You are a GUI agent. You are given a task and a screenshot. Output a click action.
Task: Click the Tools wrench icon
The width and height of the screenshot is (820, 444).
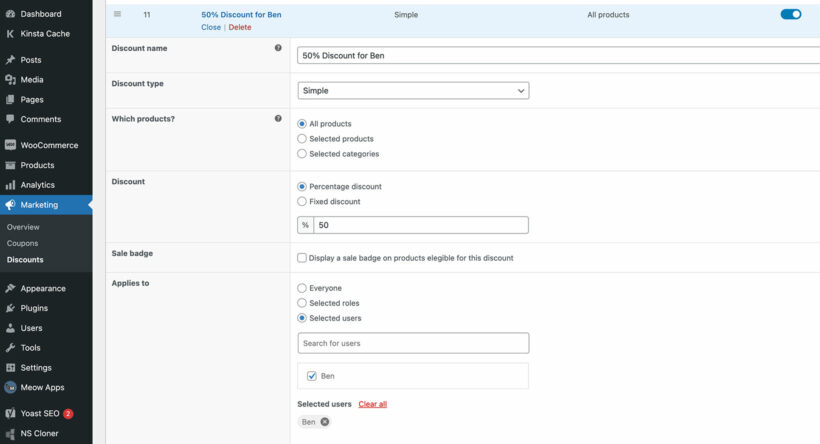(x=10, y=348)
